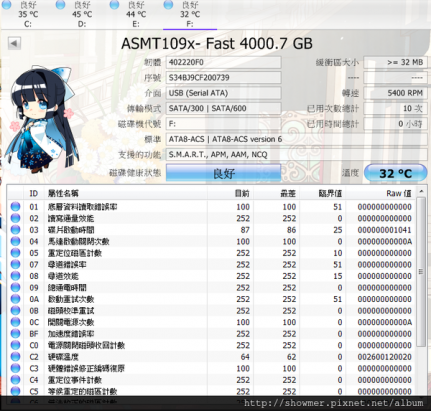Click the scrollbar up arrow of SMART list

coord(421,191)
